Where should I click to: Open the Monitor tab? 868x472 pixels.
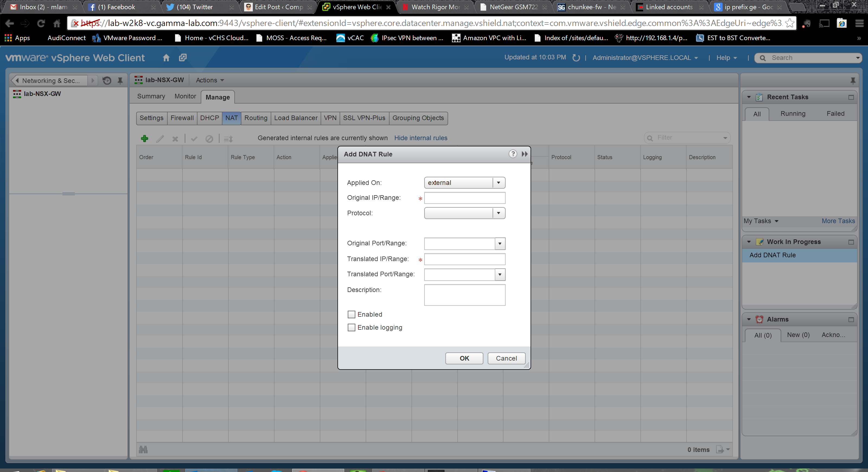tap(185, 96)
